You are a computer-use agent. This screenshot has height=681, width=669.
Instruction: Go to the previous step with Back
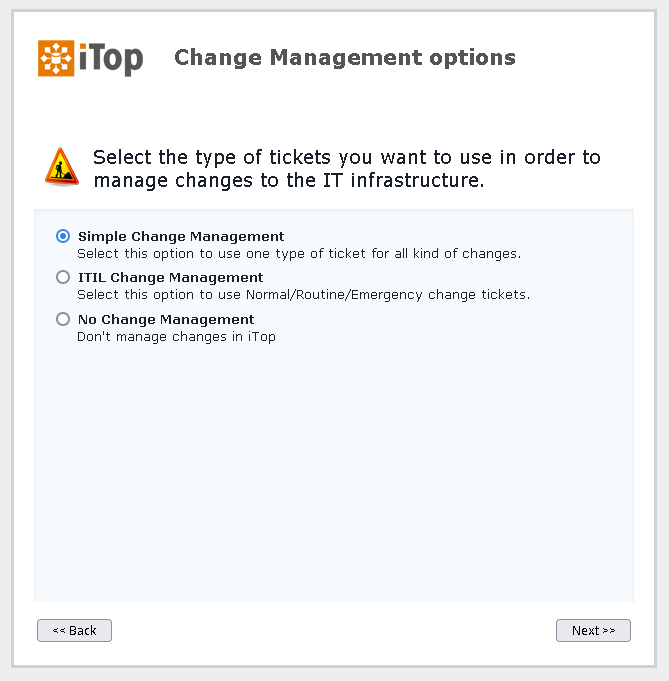click(74, 630)
